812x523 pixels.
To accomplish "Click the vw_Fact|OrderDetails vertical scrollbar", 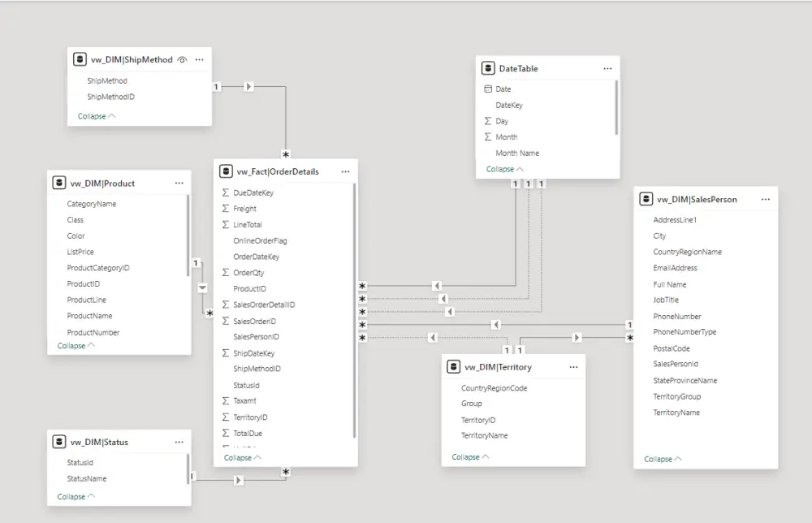I will point(354,309).
